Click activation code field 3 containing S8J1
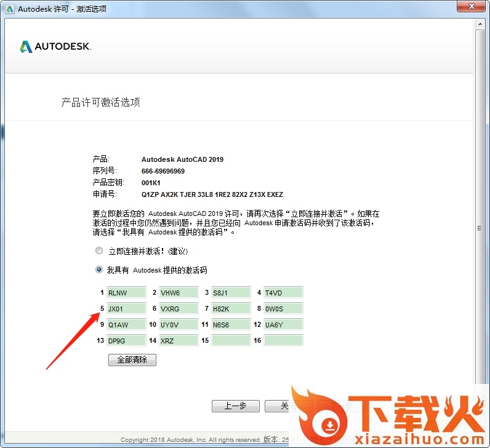Screen dimensions: 490x448 point(231,293)
